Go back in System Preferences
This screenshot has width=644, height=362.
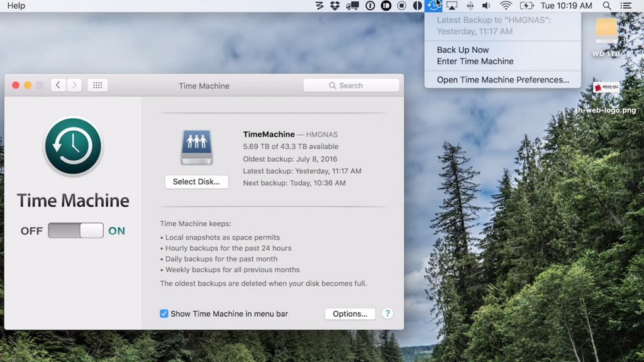click(x=58, y=85)
